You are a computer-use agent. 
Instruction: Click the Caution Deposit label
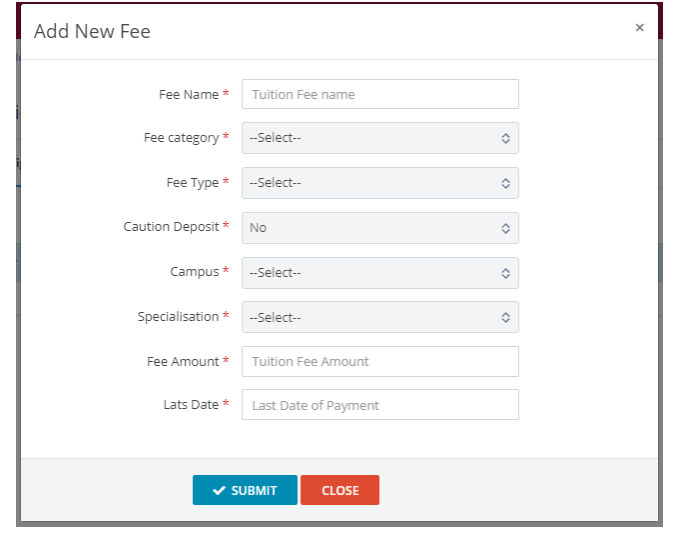171,227
